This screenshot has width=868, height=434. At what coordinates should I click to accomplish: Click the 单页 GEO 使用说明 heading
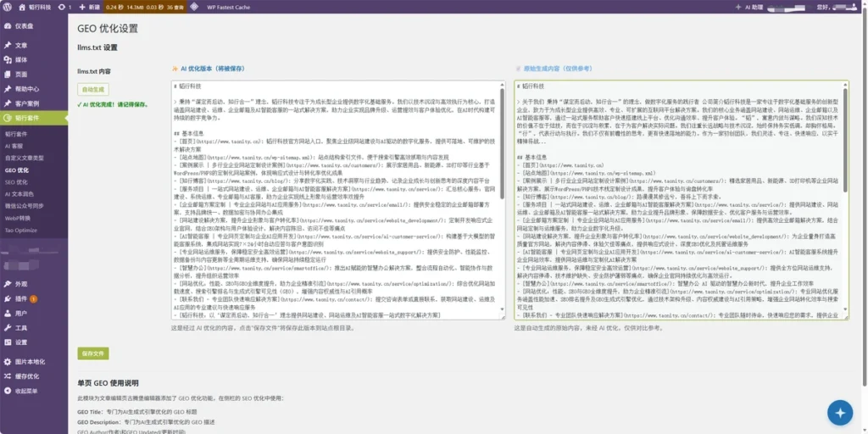[x=108, y=383]
